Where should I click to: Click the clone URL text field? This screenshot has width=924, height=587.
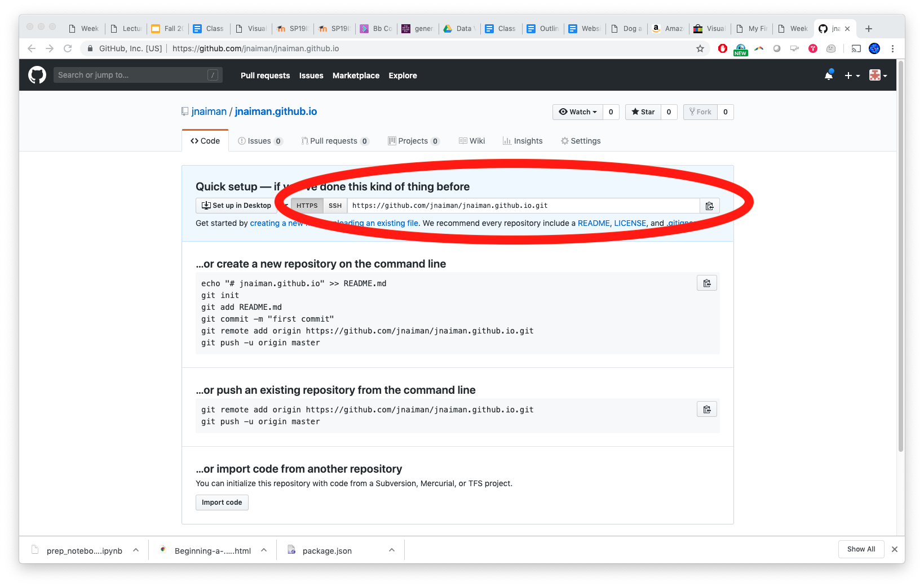523,206
